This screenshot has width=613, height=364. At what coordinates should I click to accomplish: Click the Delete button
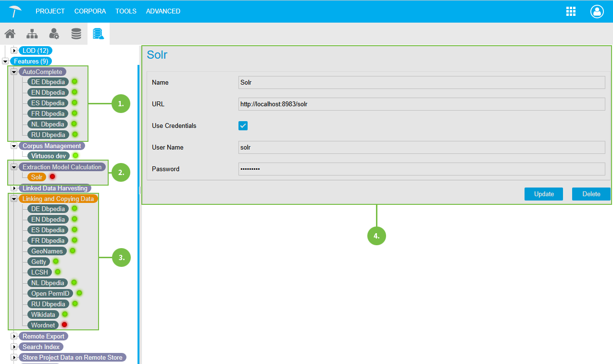591,194
